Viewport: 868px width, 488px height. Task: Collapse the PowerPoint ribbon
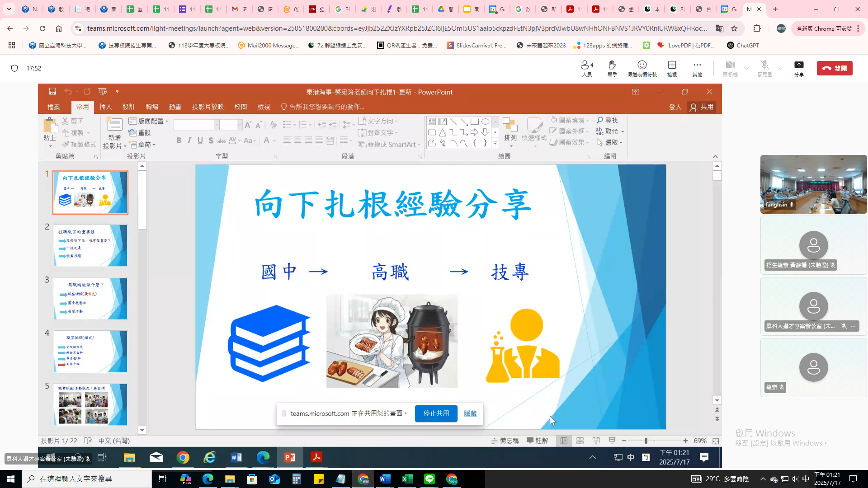tap(715, 156)
